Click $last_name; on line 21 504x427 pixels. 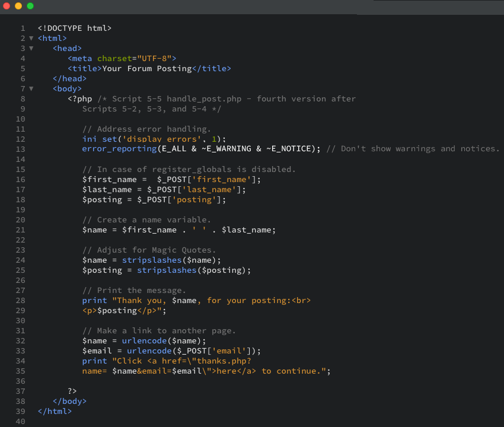point(248,230)
